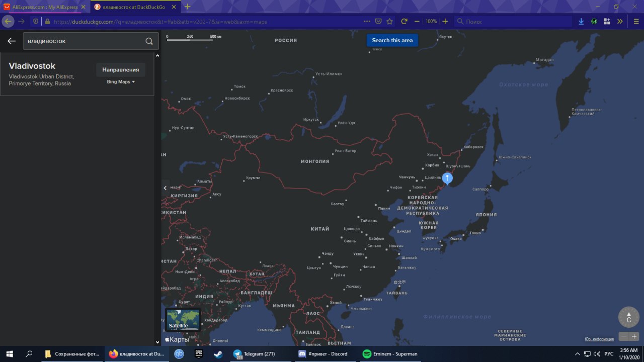Decrease browser page zoom
Screen dimensions: 644x362
point(417,22)
